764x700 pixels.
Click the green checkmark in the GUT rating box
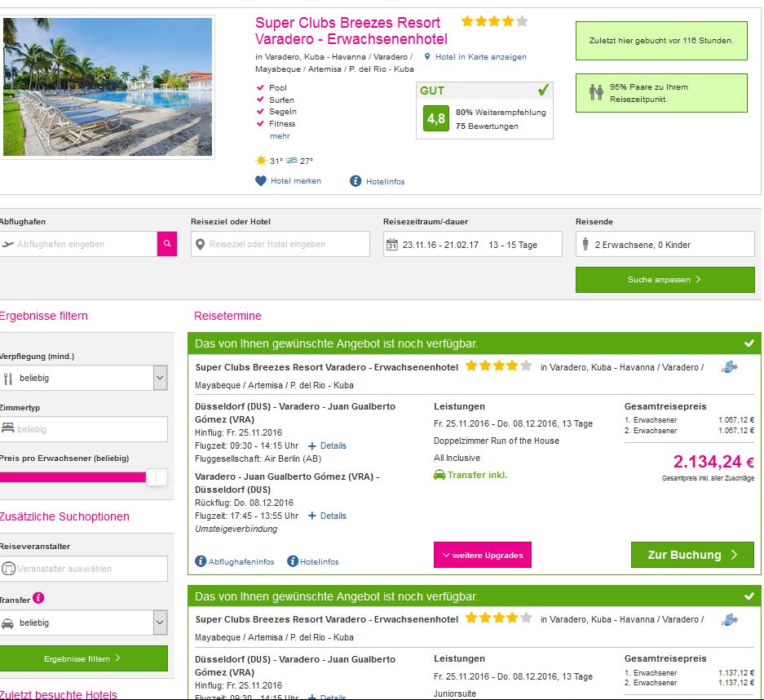point(543,91)
